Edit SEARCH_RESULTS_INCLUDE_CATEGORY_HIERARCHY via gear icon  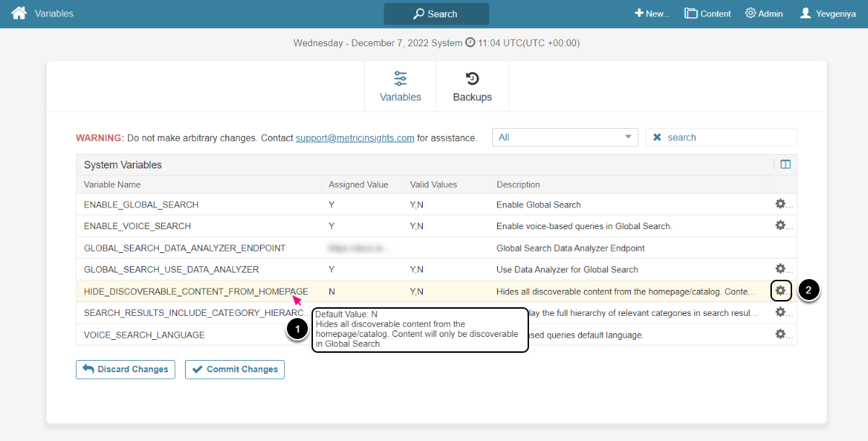click(x=781, y=312)
